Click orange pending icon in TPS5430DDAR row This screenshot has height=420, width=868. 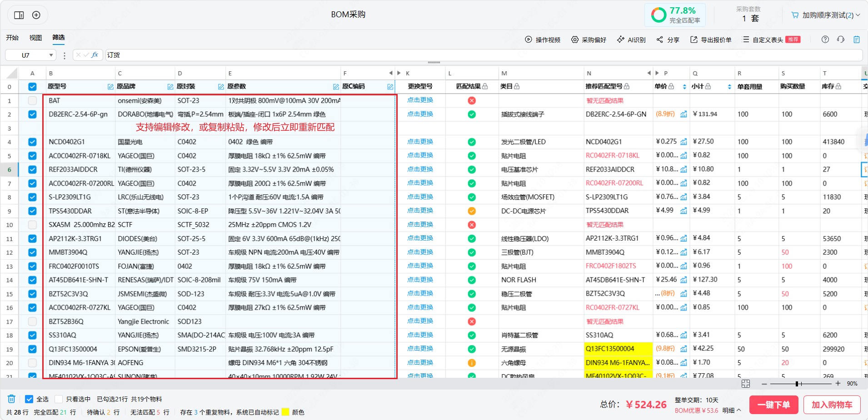click(x=472, y=211)
